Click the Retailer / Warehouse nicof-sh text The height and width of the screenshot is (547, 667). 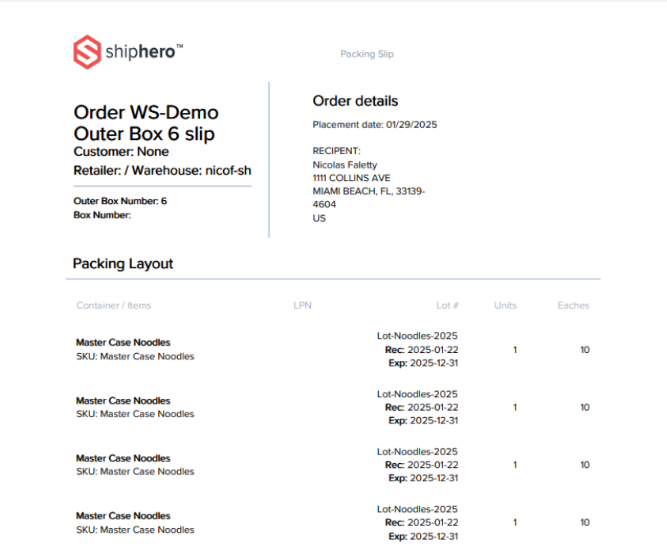point(162,171)
